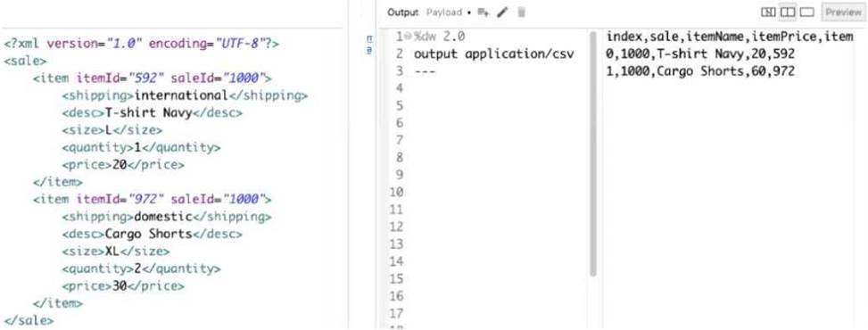Switch to three-pane layout view icon
This screenshot has width=868, height=330.
click(x=768, y=12)
